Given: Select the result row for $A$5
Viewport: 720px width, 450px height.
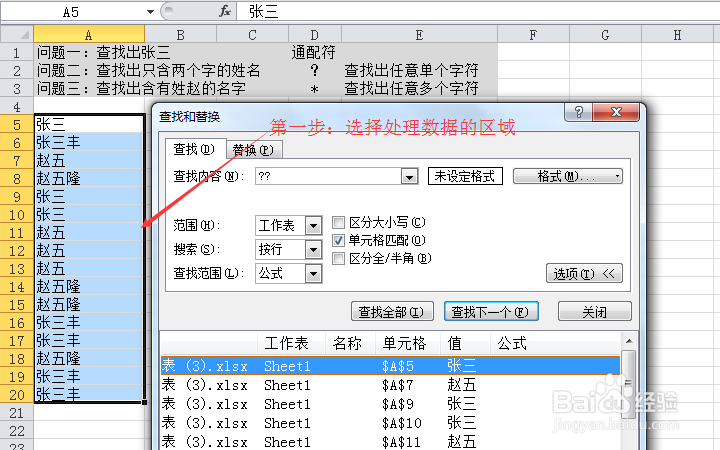Looking at the screenshot, I should pos(390,366).
